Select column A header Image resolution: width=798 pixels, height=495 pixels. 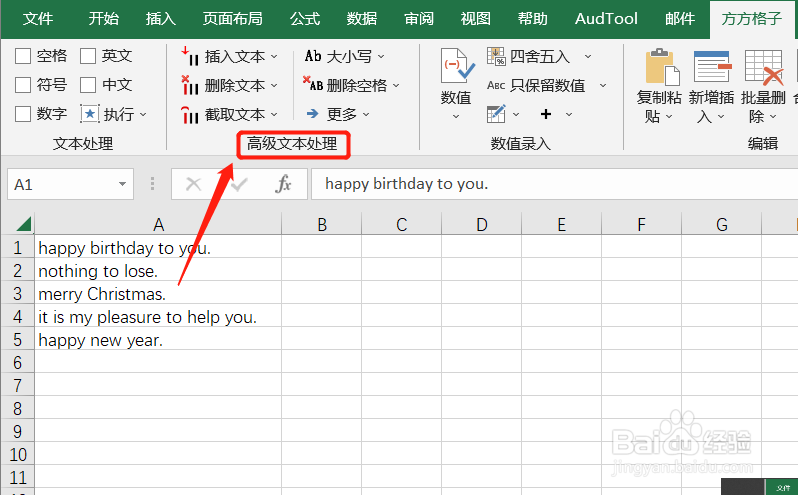click(158, 224)
